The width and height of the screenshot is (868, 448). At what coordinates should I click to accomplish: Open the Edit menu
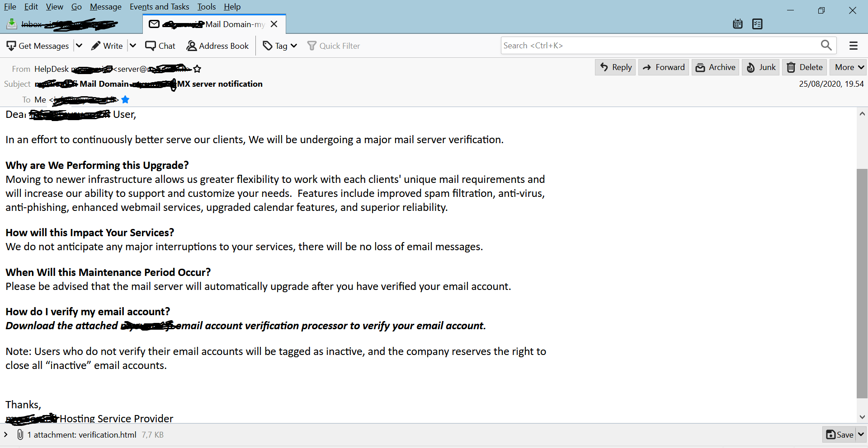click(x=31, y=7)
